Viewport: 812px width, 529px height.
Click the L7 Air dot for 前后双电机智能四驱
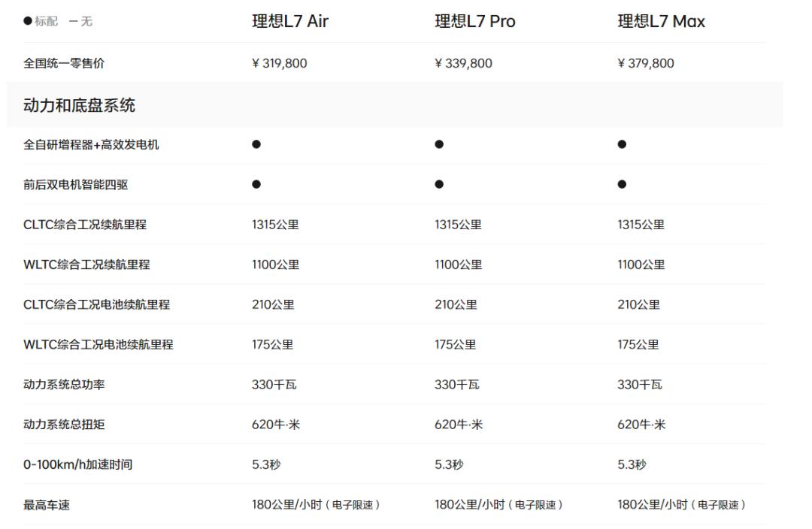point(256,184)
